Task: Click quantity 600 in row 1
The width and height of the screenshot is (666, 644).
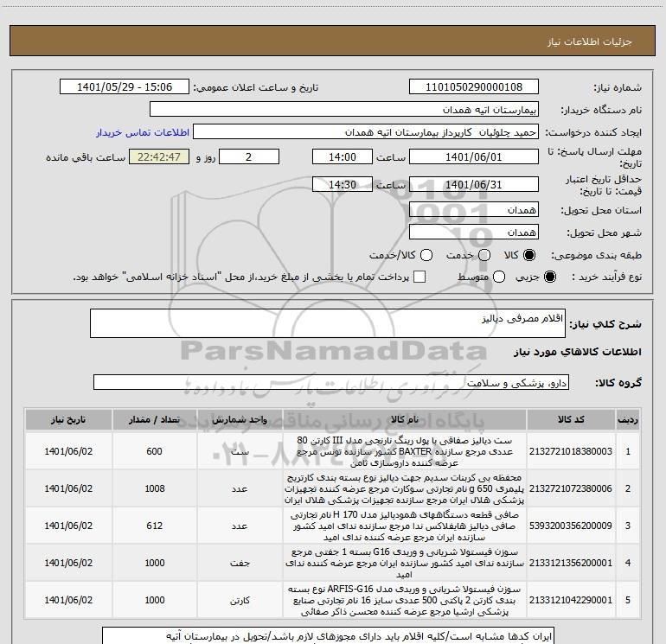Action: [x=154, y=451]
